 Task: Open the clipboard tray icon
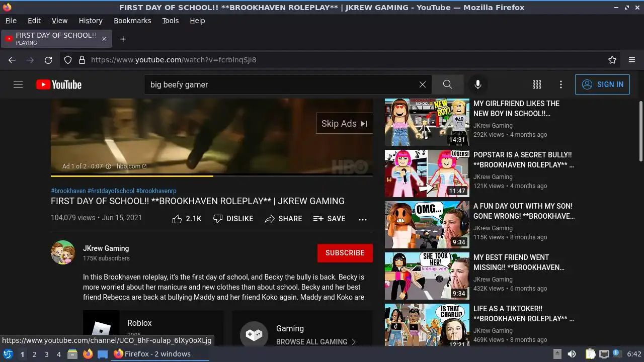coord(590,354)
